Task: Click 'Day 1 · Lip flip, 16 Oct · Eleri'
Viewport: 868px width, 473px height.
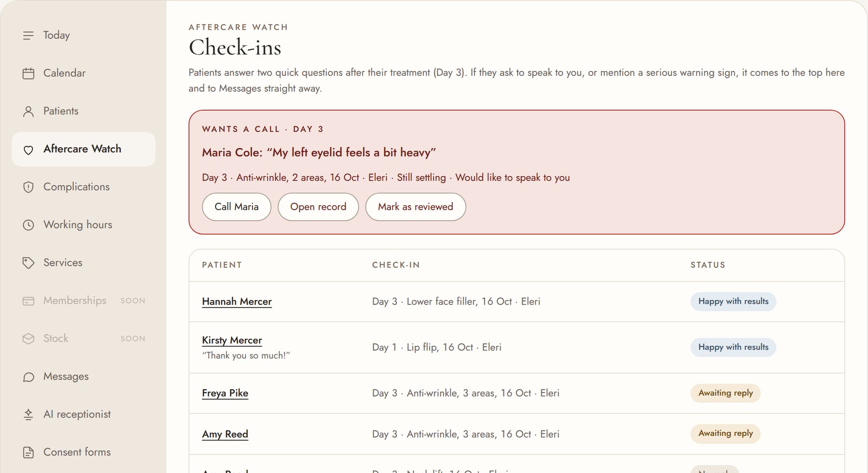Action: (437, 348)
